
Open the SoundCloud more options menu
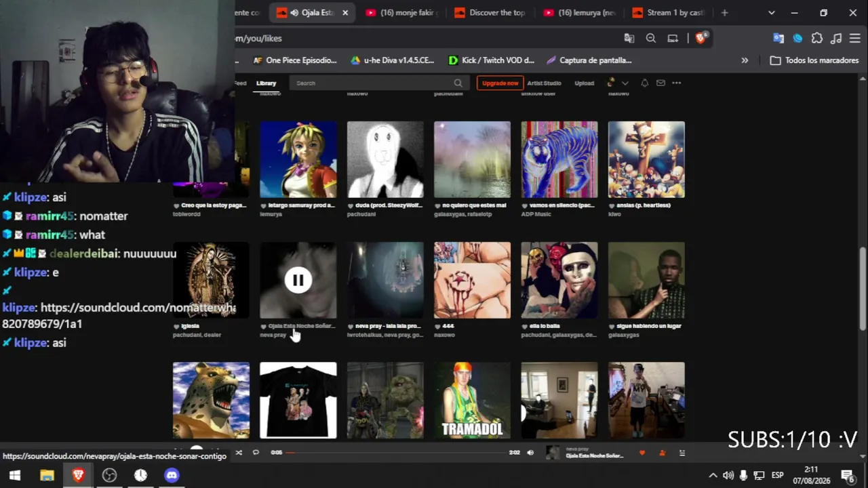click(x=676, y=83)
